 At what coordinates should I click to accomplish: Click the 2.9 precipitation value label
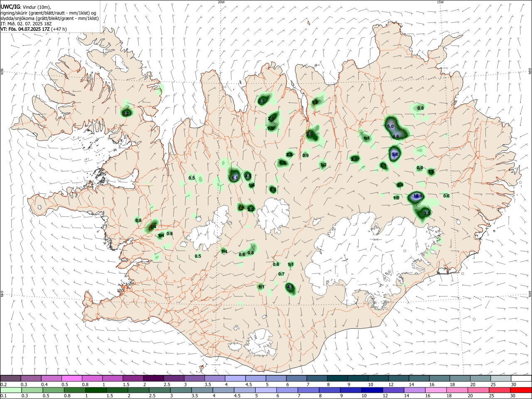click(310, 134)
